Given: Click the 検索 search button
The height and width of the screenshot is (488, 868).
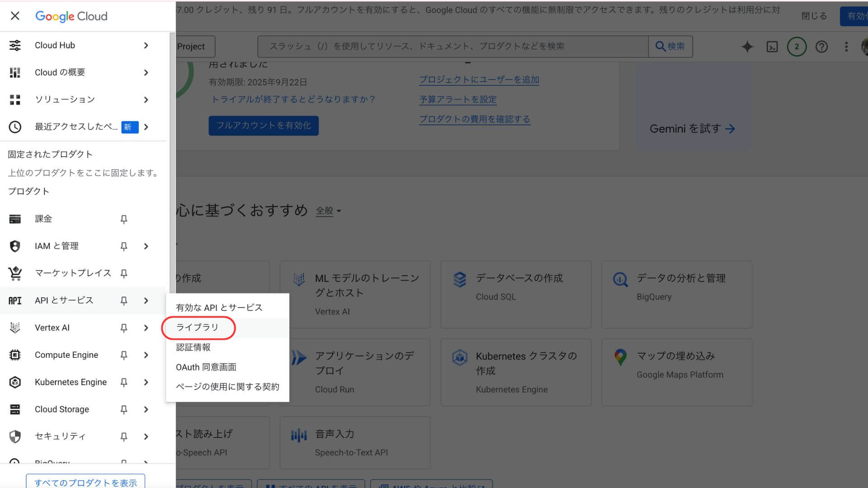Looking at the screenshot, I should (670, 47).
